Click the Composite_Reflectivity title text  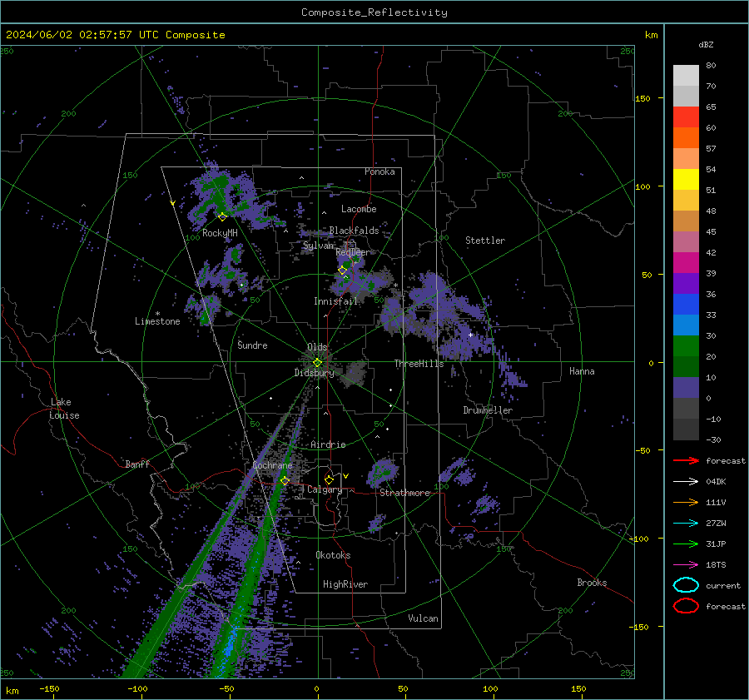[374, 12]
